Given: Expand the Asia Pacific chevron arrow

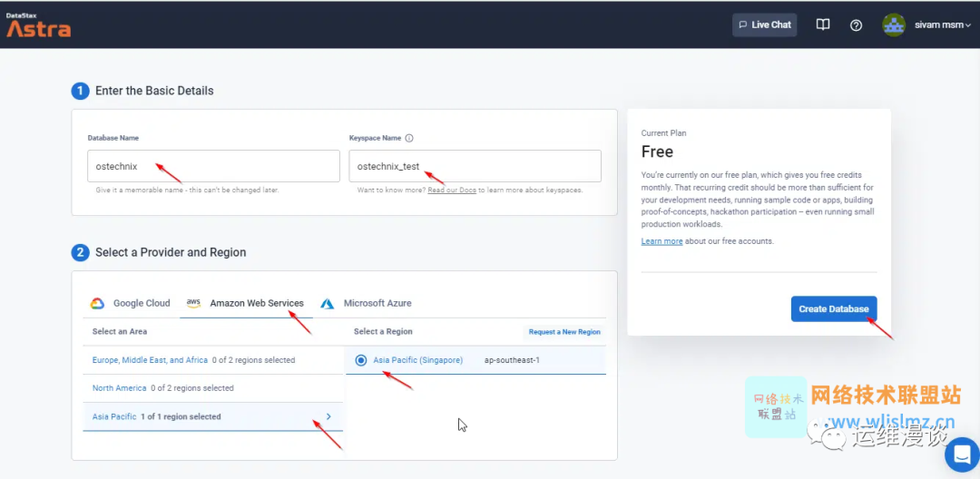Looking at the screenshot, I should 328,416.
